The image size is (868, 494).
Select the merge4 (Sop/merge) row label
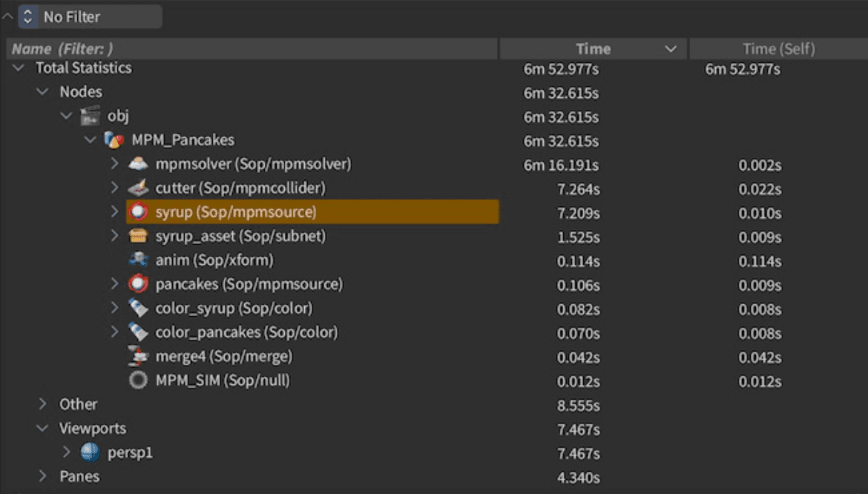[223, 356]
